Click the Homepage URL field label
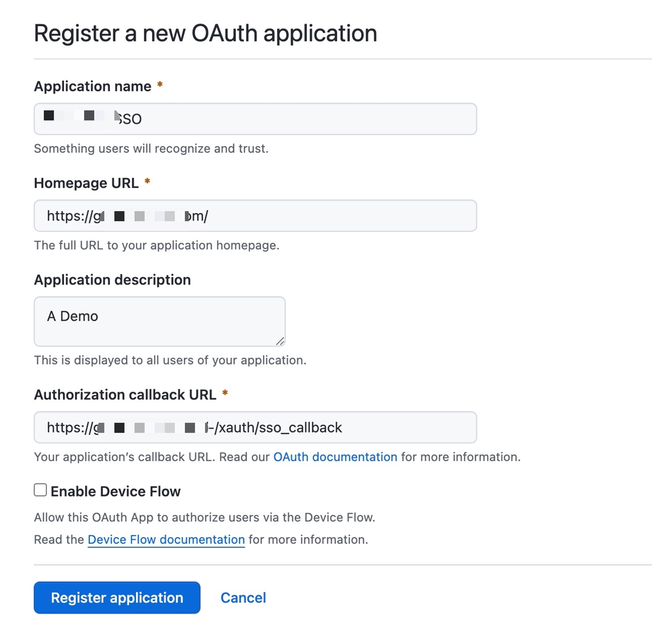 (86, 183)
